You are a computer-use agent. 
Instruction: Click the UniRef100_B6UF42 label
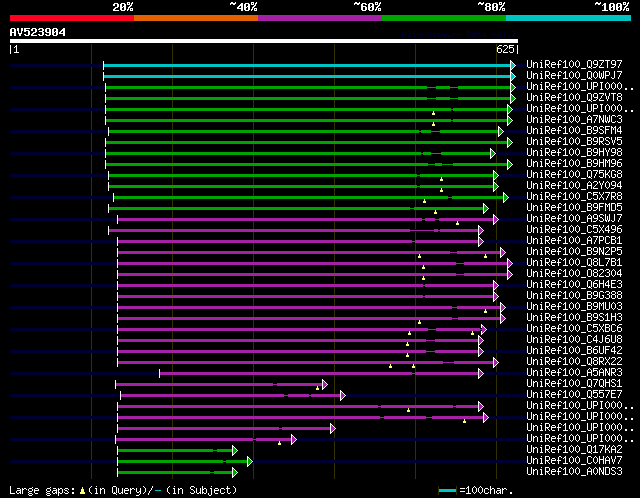[x=574, y=351]
